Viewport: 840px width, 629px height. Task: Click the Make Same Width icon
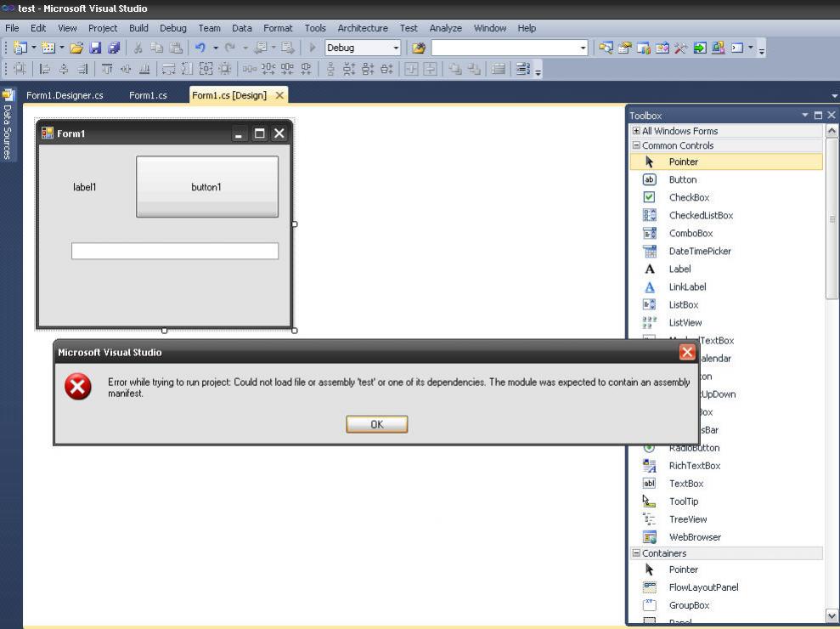169,69
